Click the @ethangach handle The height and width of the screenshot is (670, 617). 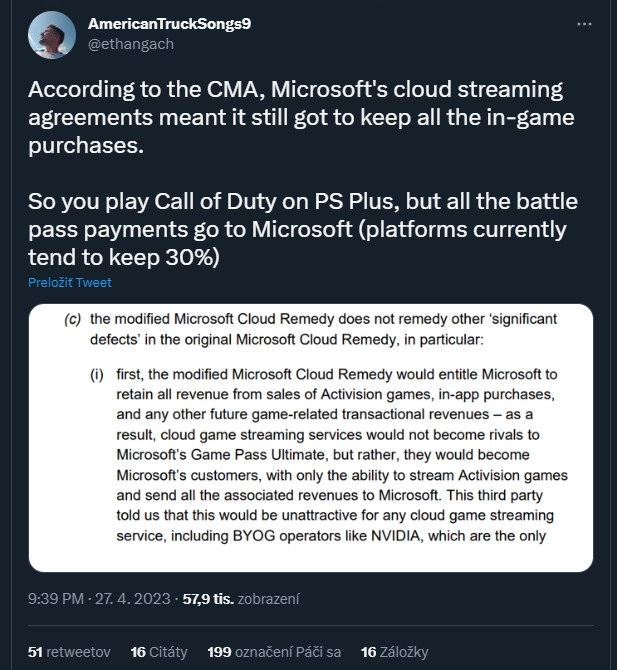(130, 44)
